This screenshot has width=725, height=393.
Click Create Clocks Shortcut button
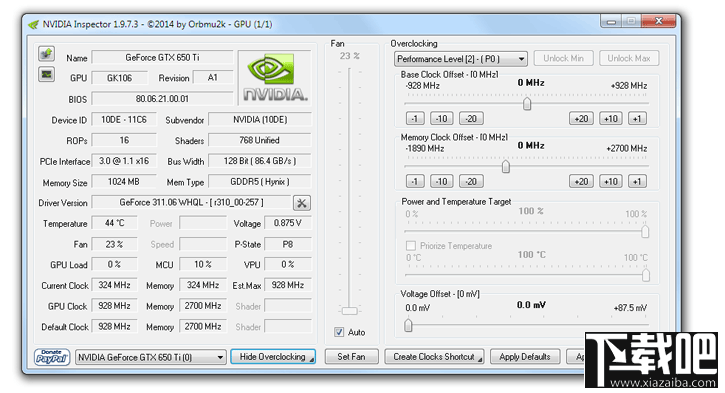click(x=434, y=356)
